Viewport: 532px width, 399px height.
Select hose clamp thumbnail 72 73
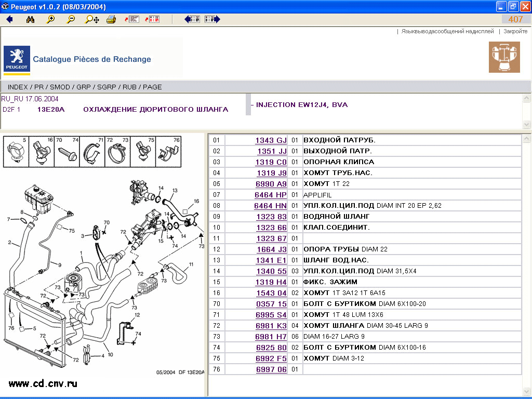tap(118, 152)
